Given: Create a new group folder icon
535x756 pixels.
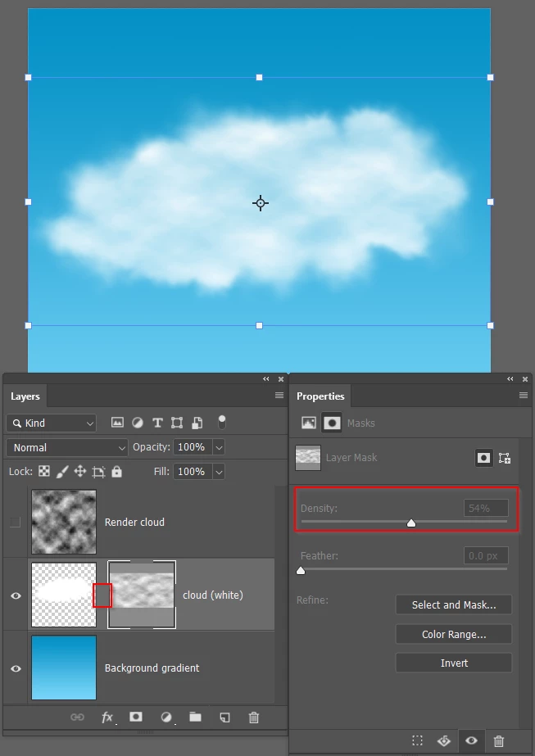Looking at the screenshot, I should coord(195,717).
